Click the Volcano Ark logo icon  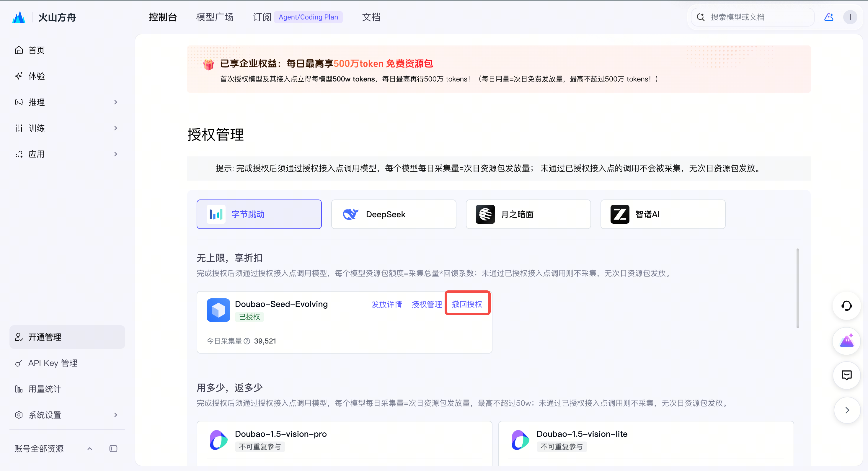[x=19, y=17]
